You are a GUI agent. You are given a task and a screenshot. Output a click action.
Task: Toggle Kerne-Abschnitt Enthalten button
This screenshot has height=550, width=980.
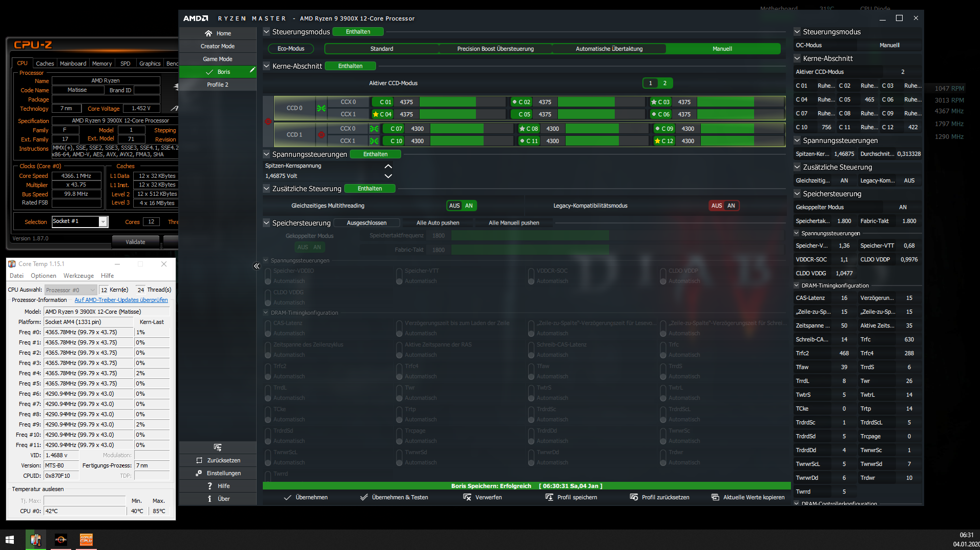350,66
